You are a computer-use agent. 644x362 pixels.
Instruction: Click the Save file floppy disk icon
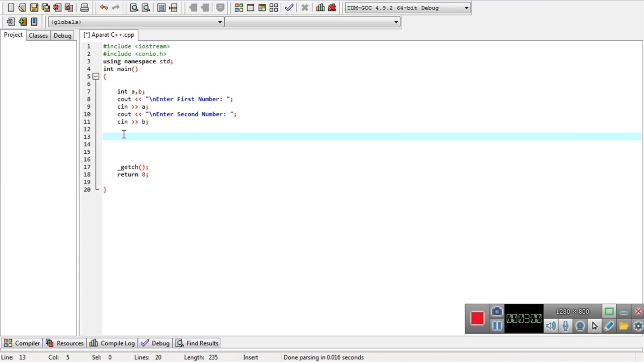pyautogui.click(x=34, y=8)
